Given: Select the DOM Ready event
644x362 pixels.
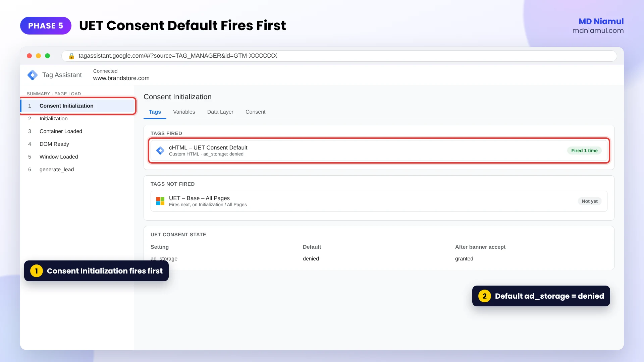Looking at the screenshot, I should (x=77, y=144).
